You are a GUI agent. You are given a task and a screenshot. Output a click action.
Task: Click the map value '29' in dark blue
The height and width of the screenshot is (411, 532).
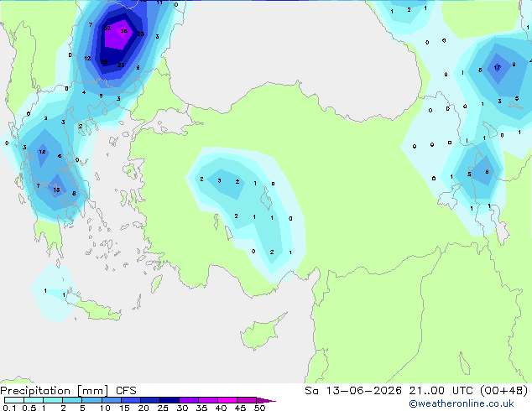point(104,62)
